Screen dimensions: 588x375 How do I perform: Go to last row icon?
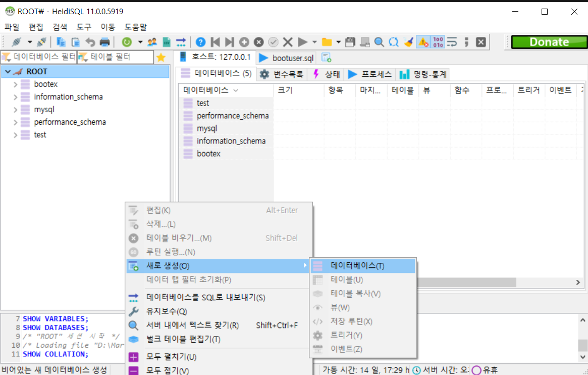click(230, 42)
